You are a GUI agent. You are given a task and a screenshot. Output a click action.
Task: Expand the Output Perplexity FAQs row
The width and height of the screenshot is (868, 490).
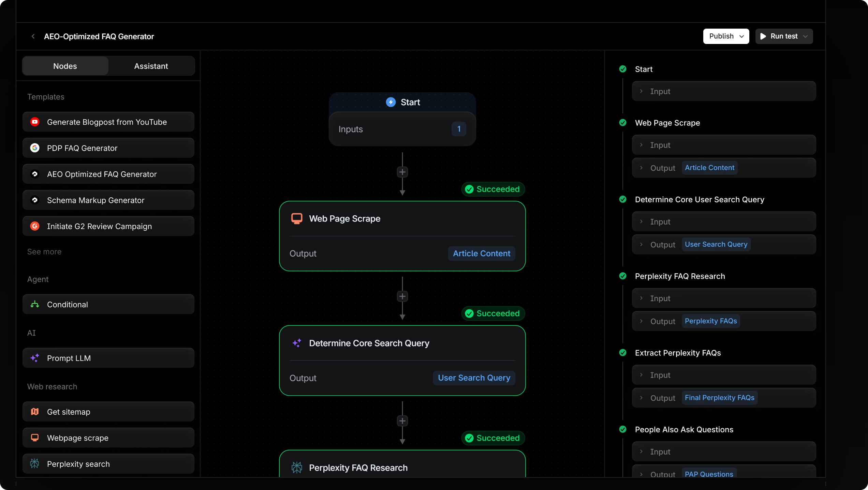[724, 321]
